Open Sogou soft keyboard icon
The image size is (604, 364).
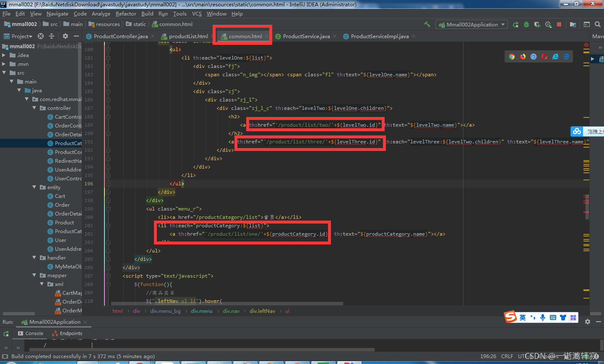(x=553, y=317)
